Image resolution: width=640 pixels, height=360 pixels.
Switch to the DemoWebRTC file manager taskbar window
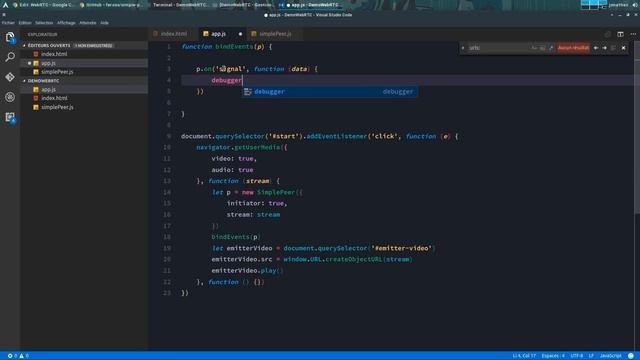point(243,5)
